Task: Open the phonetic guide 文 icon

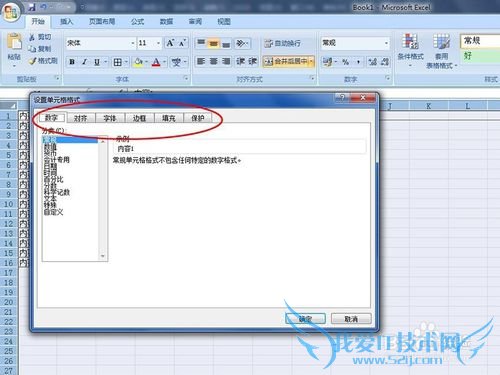Action: click(x=176, y=62)
